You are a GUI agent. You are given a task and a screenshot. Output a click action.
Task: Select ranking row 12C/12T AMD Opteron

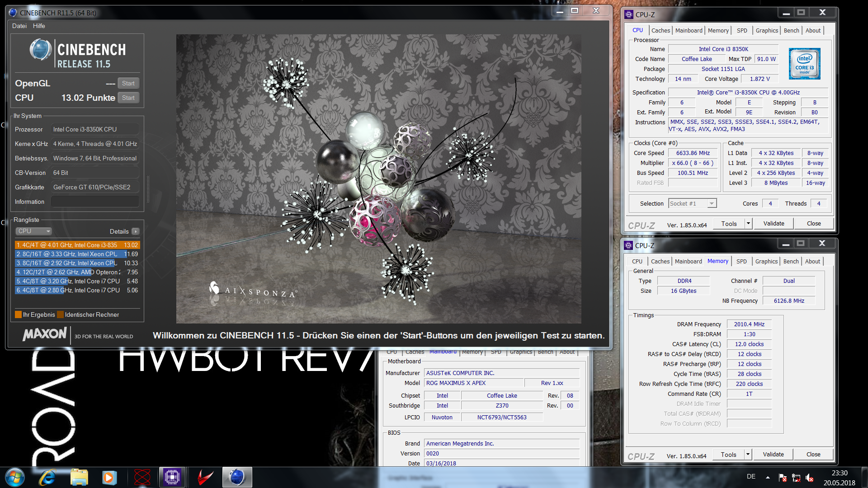[x=77, y=272]
